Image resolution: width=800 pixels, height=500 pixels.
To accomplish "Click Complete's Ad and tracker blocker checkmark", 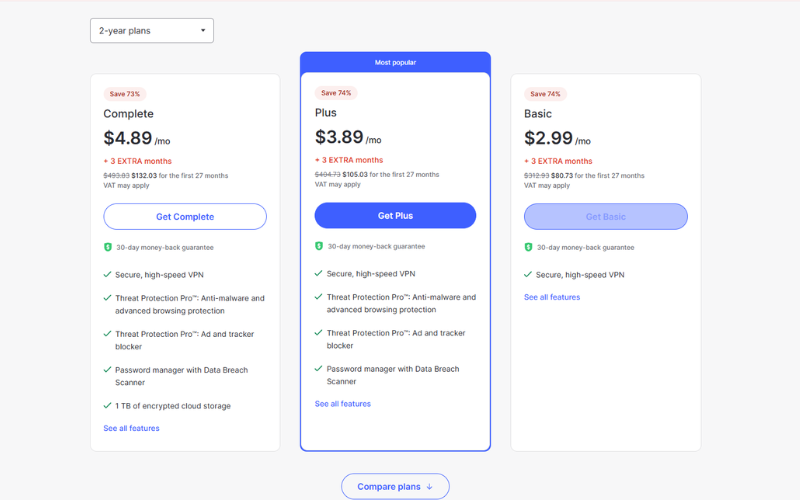I will (x=107, y=334).
